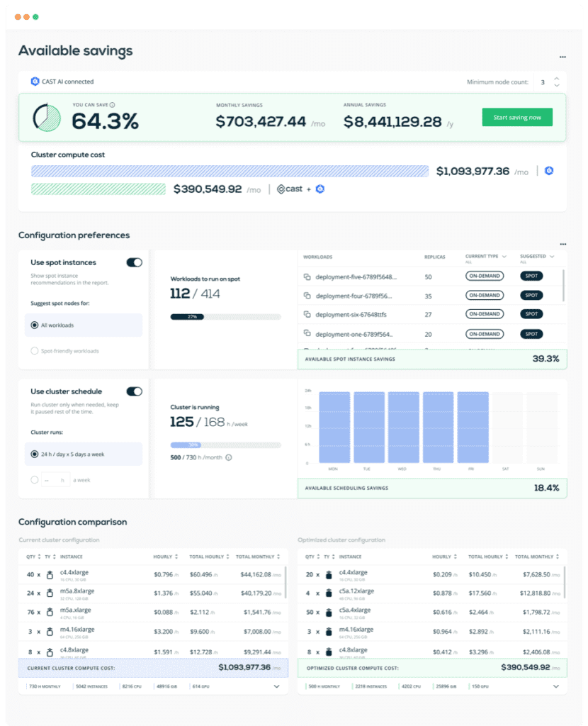Viewport: 588px width, 726px height.
Task: Click the info icon beside YOU CAN SAVE
Action: point(113,105)
